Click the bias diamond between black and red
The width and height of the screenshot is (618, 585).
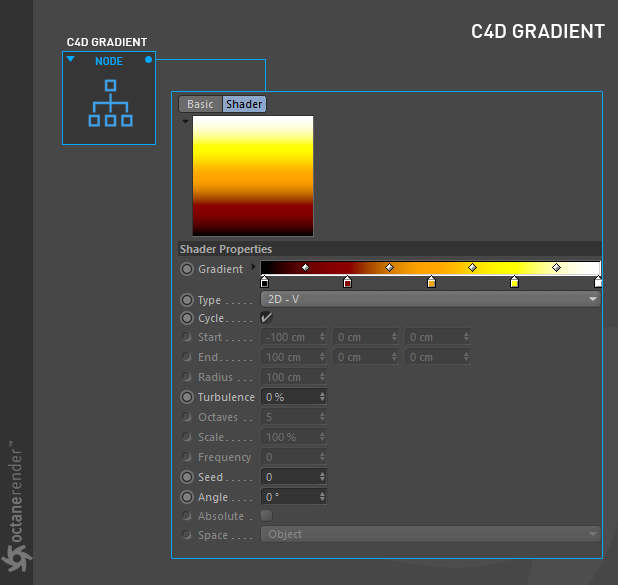click(305, 268)
